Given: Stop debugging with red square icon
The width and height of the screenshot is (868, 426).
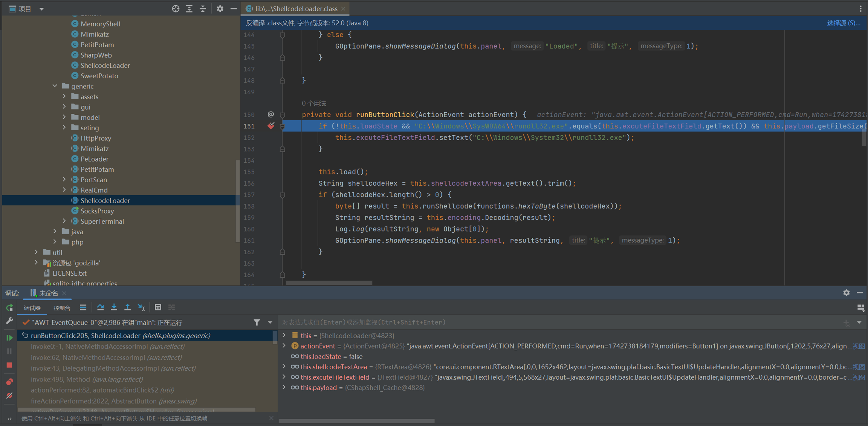Looking at the screenshot, I should click(9, 365).
